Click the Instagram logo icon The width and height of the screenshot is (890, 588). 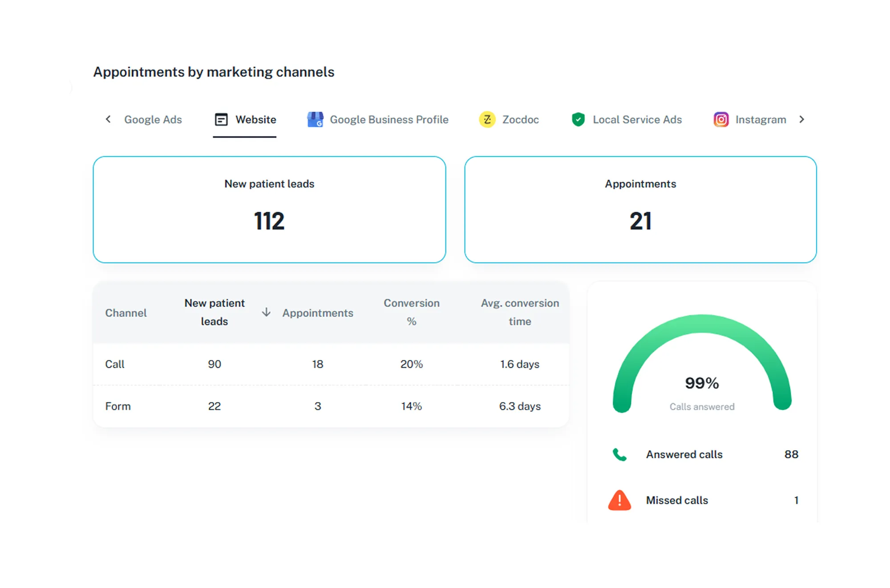[x=721, y=120]
